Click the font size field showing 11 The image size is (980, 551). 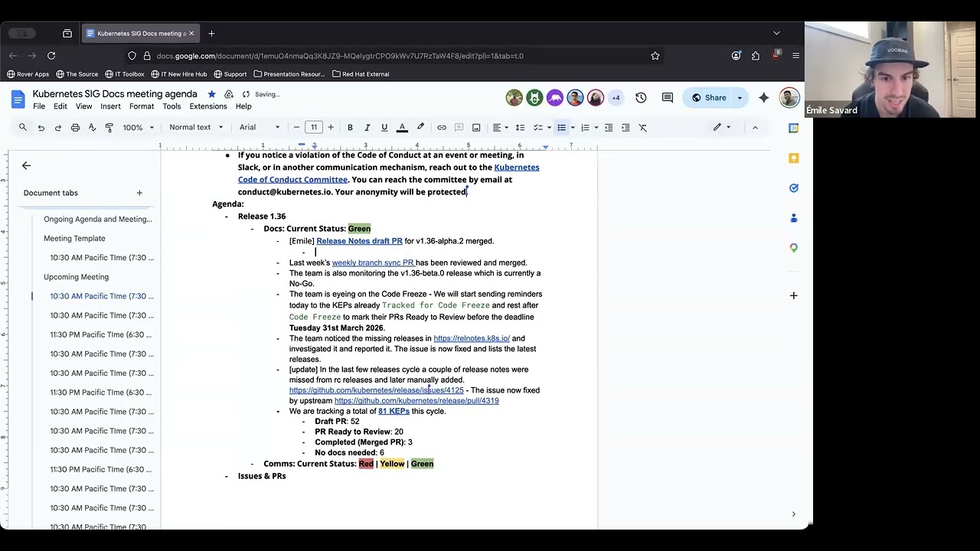click(314, 127)
